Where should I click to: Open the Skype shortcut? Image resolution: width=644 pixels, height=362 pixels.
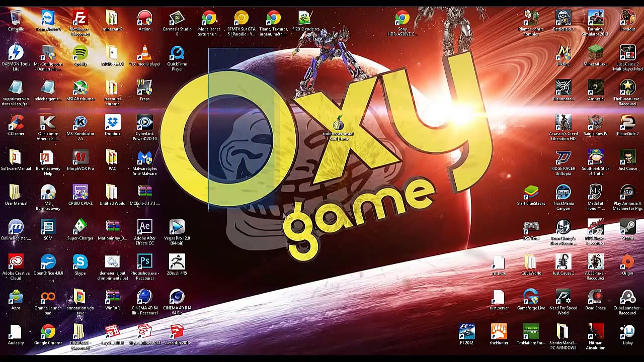click(x=80, y=262)
